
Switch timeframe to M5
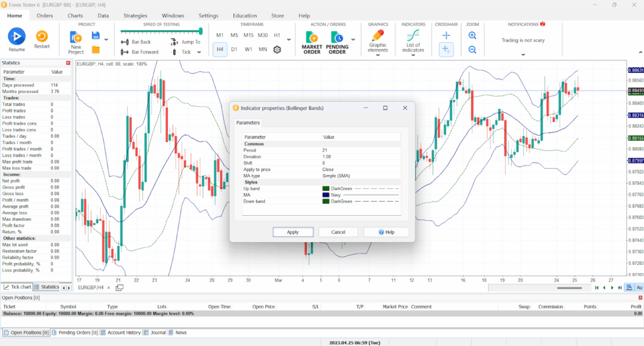point(234,35)
